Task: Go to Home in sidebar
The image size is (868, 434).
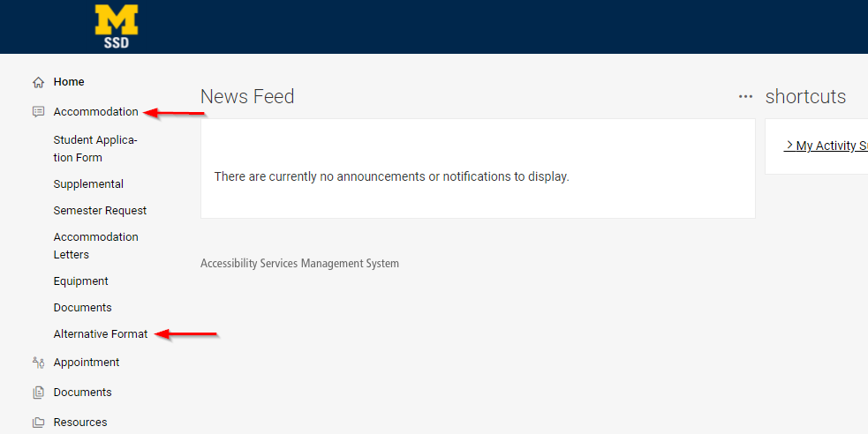Action: [69, 82]
